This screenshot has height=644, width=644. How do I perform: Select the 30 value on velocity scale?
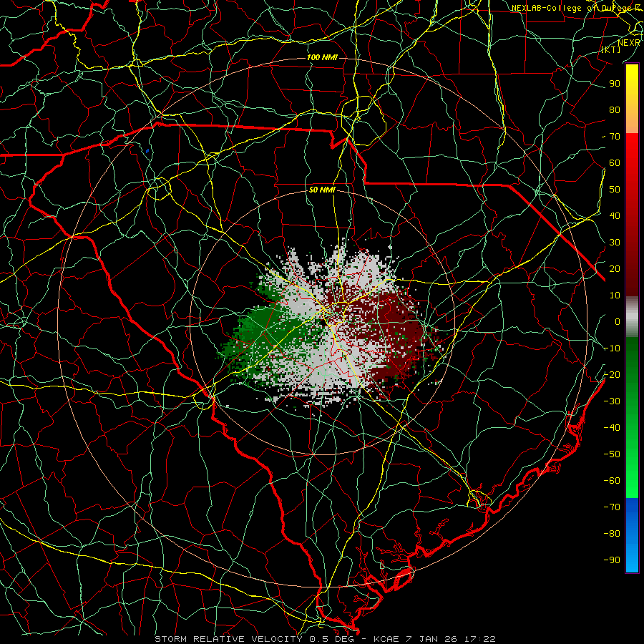click(x=615, y=243)
